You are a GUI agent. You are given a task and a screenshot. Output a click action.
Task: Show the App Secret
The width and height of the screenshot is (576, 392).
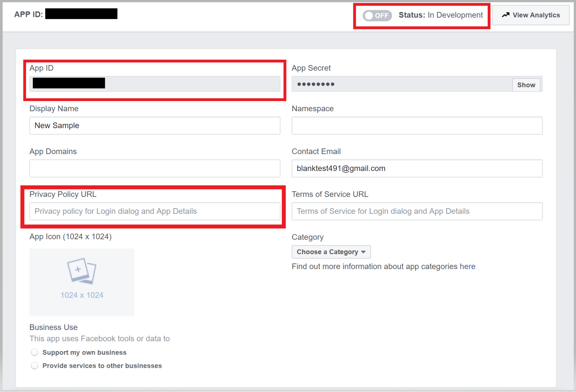(x=526, y=85)
